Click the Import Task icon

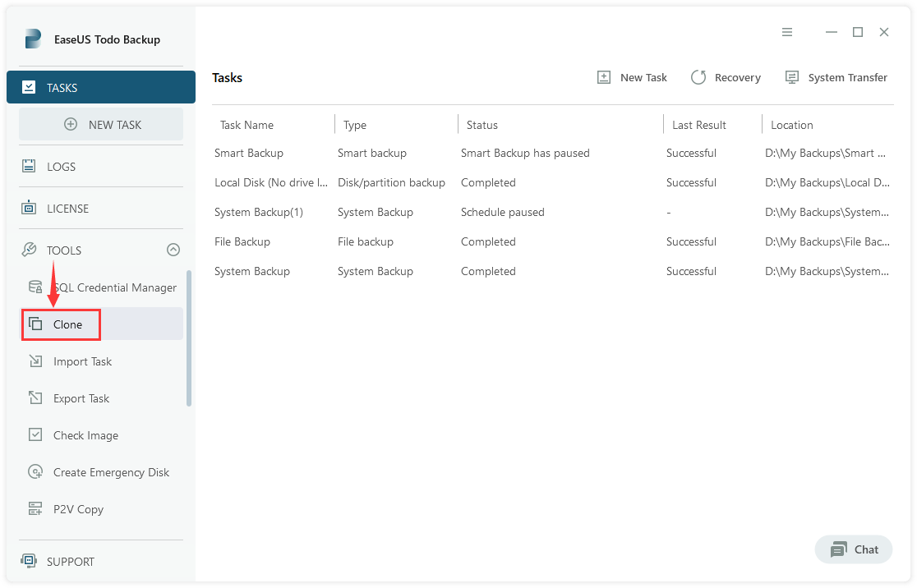35,361
